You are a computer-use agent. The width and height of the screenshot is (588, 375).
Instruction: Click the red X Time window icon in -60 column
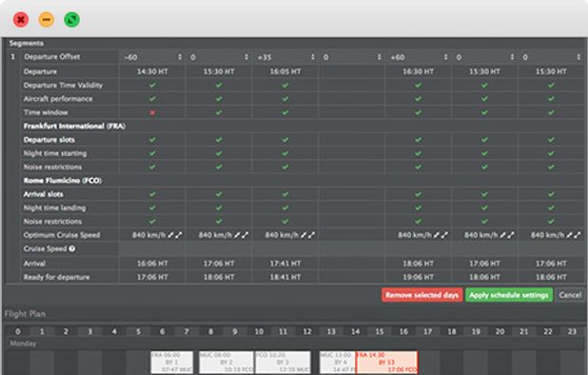152,112
